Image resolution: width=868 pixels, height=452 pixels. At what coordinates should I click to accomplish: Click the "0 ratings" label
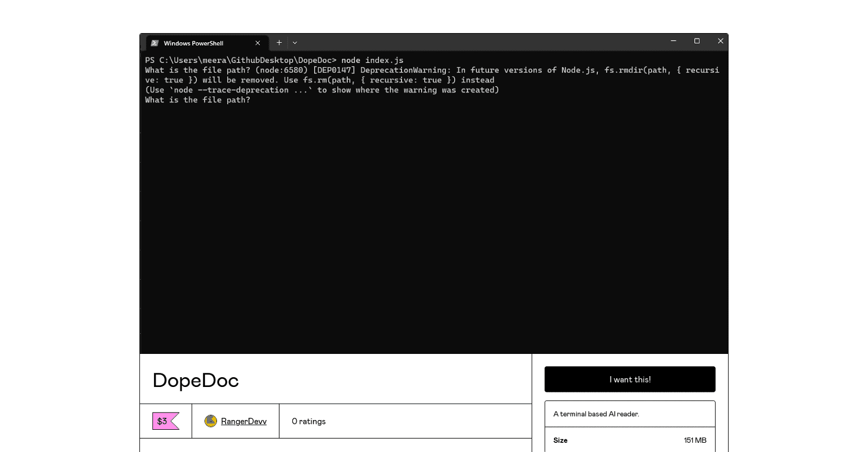tap(309, 421)
